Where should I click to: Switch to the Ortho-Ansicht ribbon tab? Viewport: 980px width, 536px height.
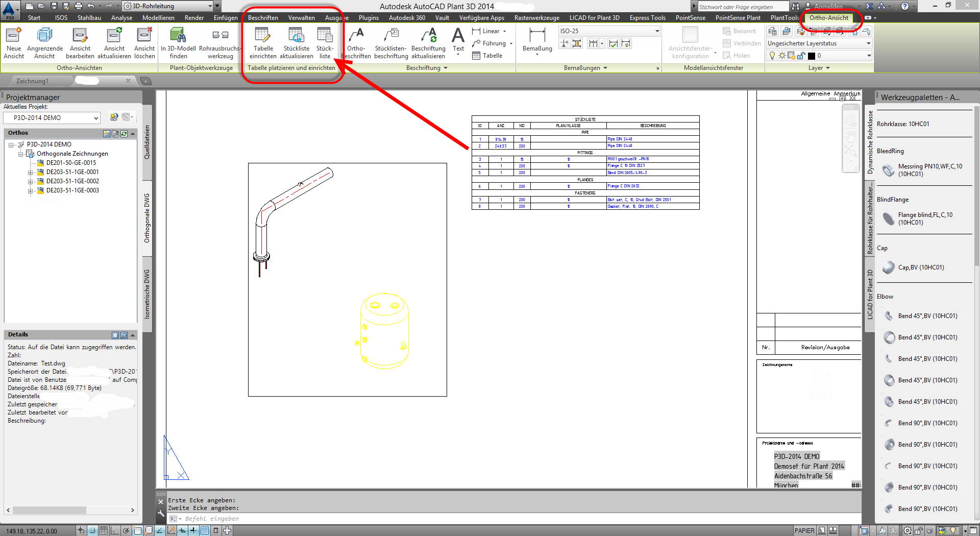(x=829, y=18)
